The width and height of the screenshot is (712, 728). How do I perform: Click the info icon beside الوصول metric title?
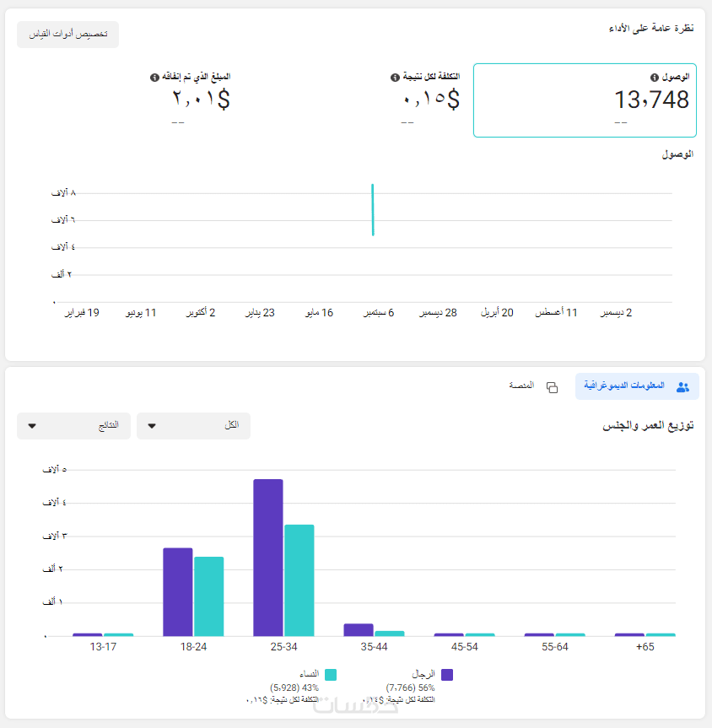pos(654,78)
